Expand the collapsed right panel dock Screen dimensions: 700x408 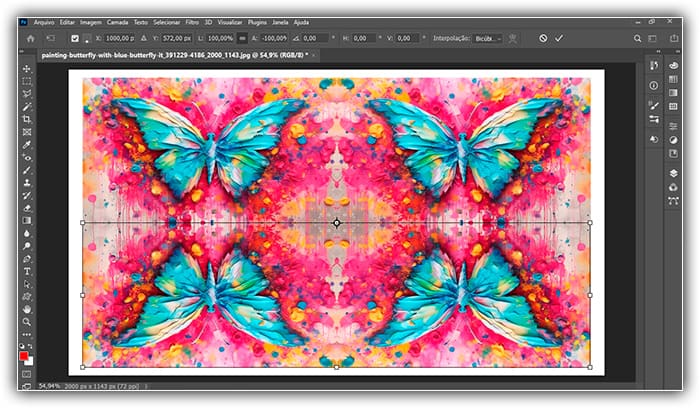pyautogui.click(x=677, y=53)
